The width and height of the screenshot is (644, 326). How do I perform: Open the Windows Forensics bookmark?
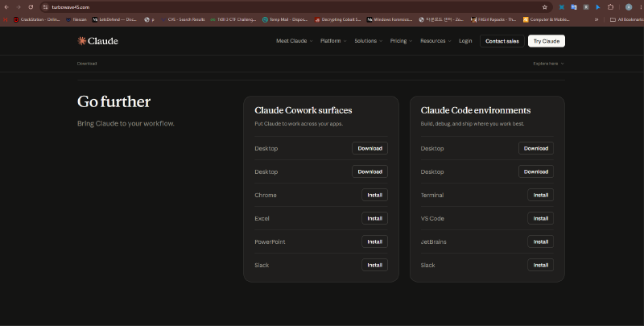390,19
